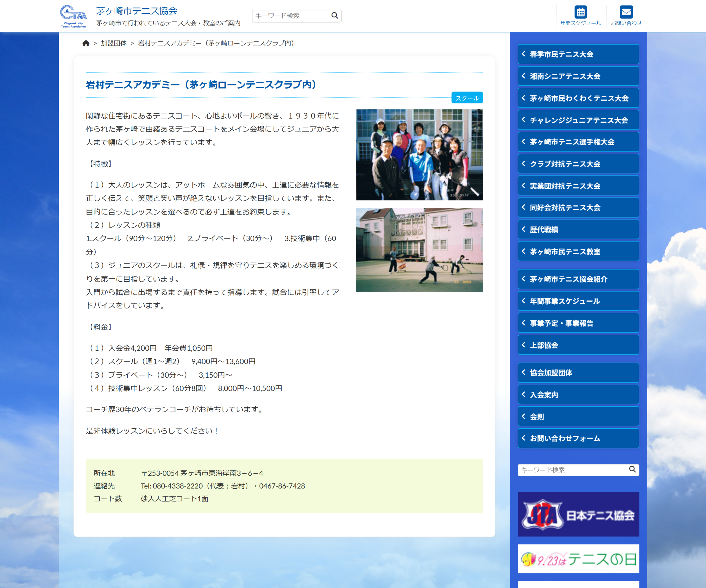Open 協会加盟団体 sidebar item
Viewport: 706px width, 588px height.
578,373
